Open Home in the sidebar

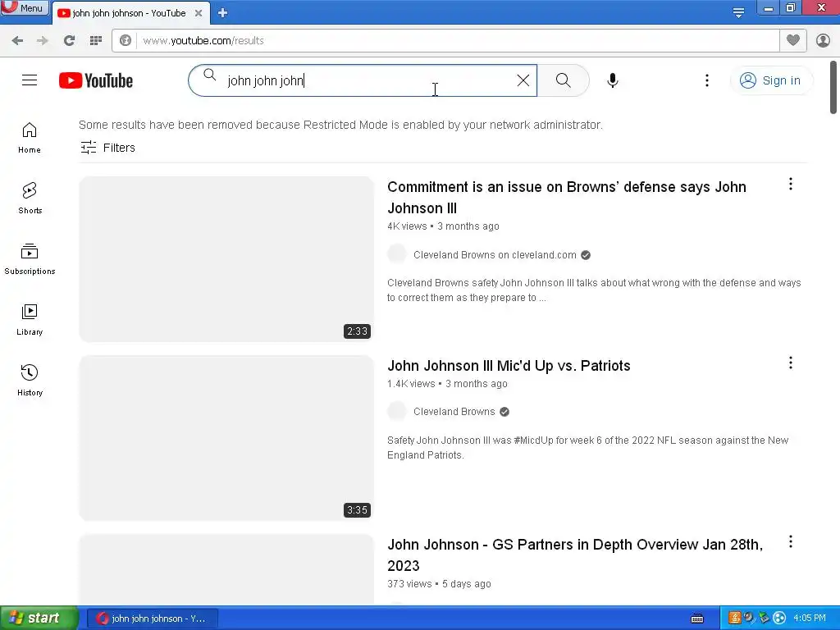[x=30, y=138]
